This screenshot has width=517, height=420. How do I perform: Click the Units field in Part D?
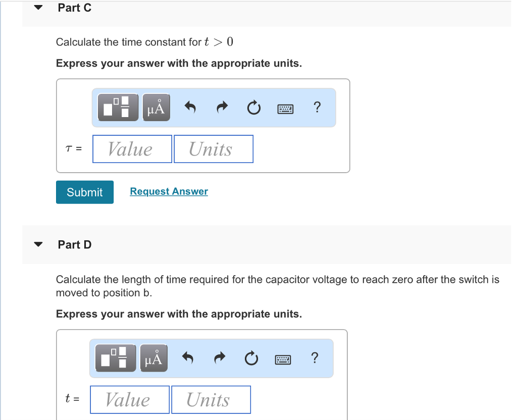tap(211, 399)
